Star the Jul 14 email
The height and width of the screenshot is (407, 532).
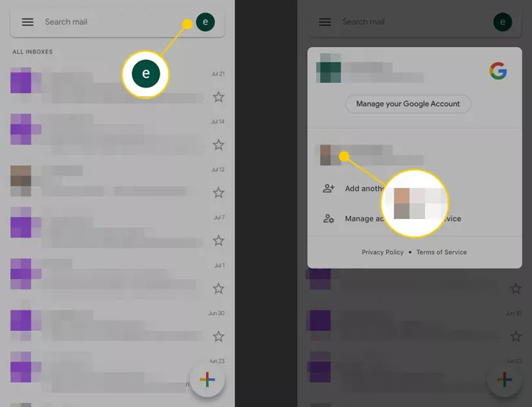(x=218, y=145)
